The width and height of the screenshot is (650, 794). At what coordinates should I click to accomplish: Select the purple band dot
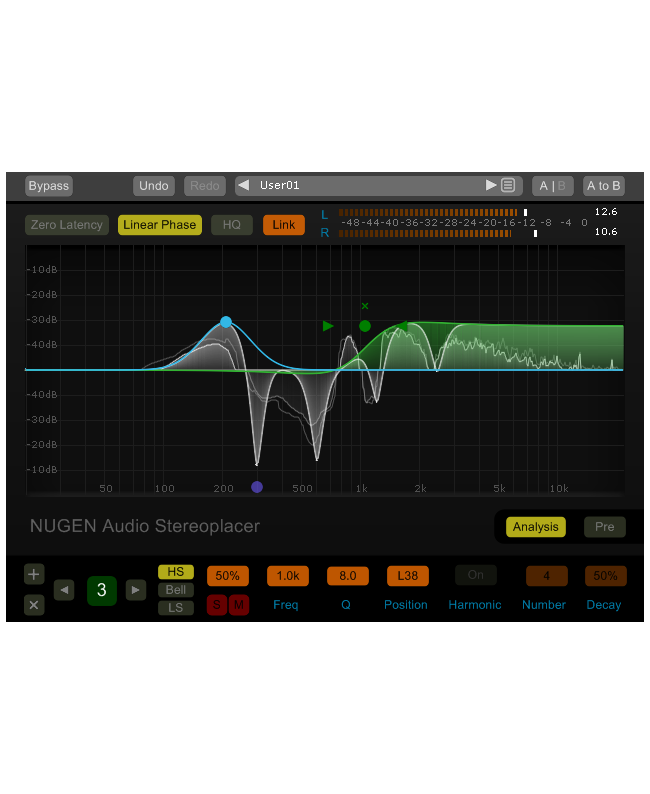click(257, 487)
